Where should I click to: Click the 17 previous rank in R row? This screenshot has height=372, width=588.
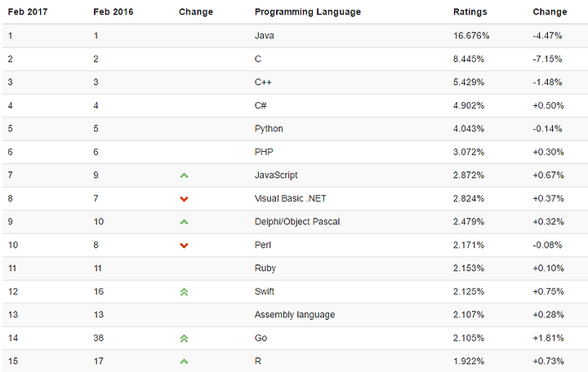pos(99,361)
